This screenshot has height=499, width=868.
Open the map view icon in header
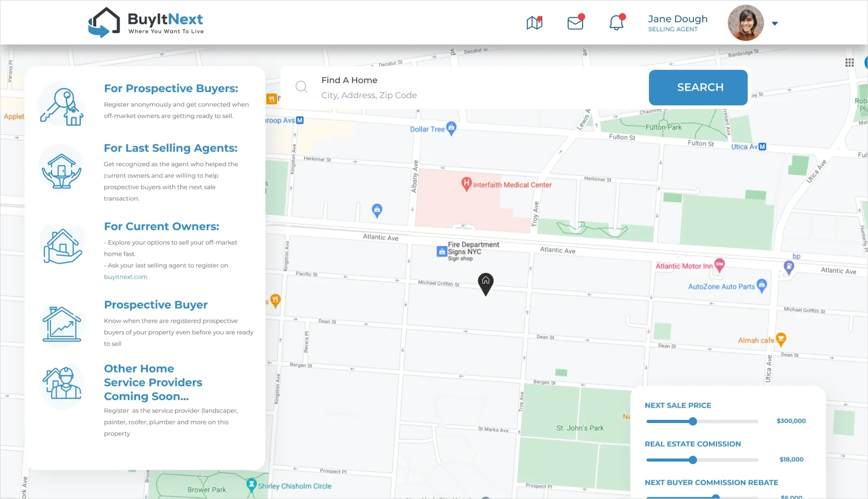[534, 23]
